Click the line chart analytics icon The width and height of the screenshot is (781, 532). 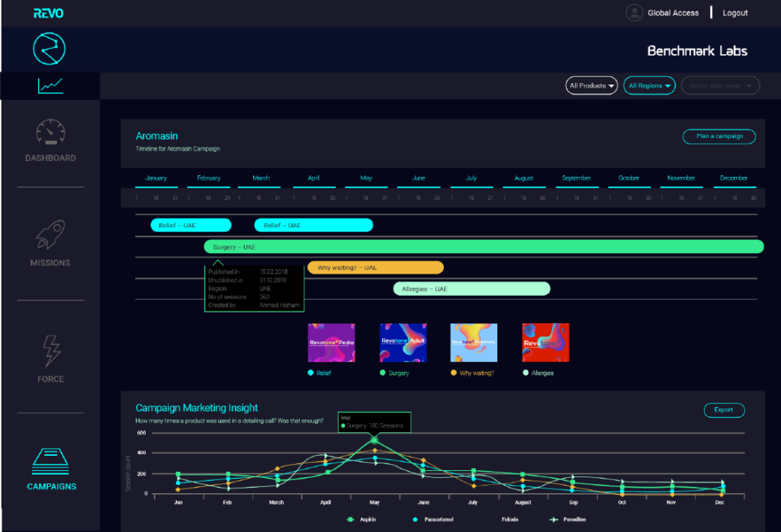[x=50, y=86]
